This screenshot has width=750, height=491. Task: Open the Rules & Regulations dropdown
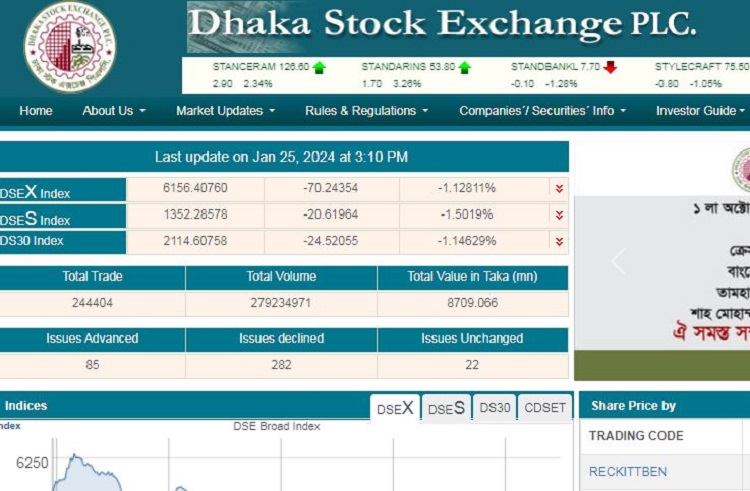tap(366, 111)
